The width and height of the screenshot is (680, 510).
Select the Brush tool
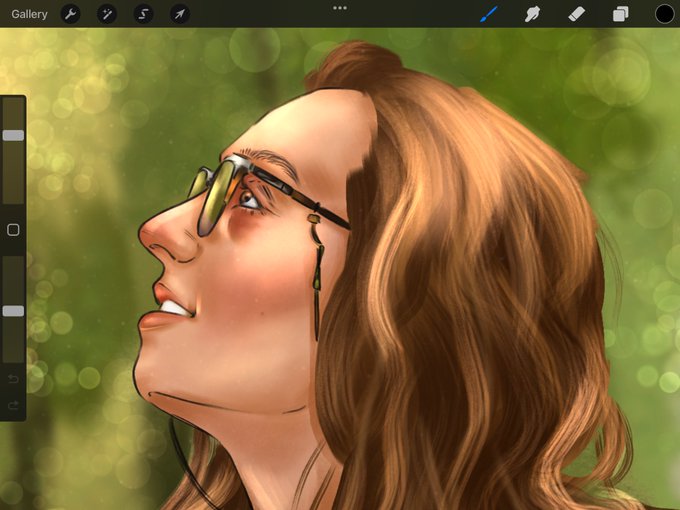coord(489,14)
